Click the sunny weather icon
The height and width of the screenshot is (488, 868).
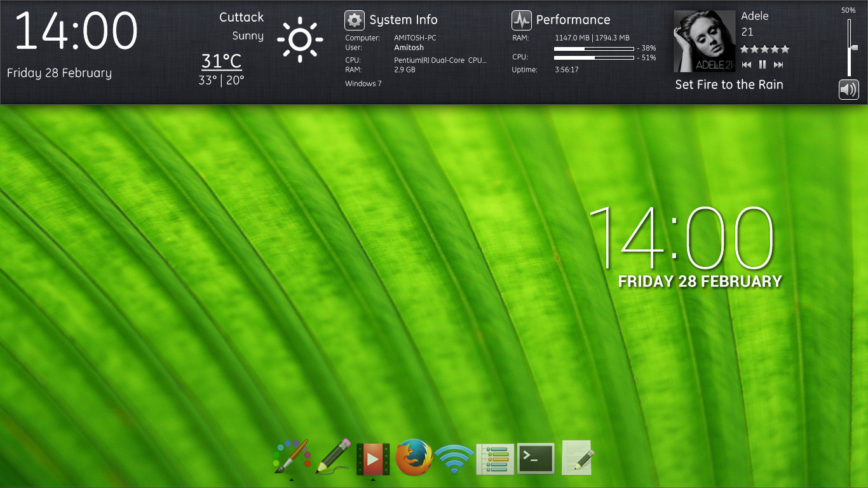300,40
